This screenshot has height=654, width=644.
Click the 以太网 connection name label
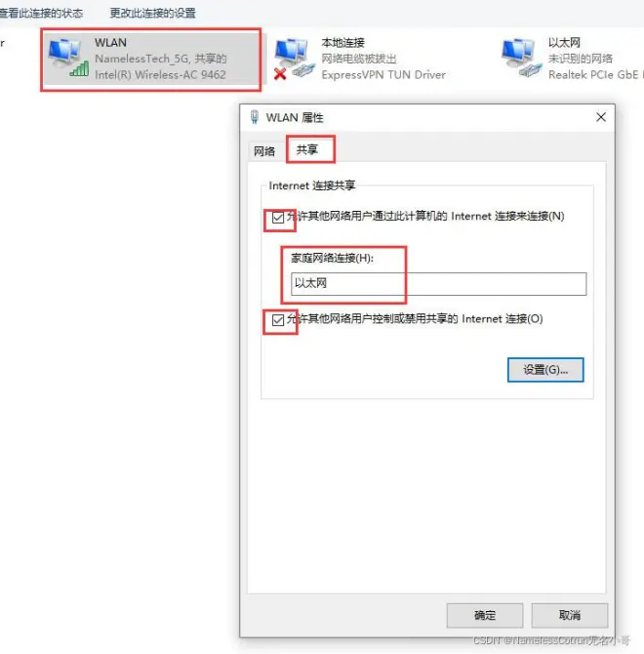pyautogui.click(x=564, y=43)
